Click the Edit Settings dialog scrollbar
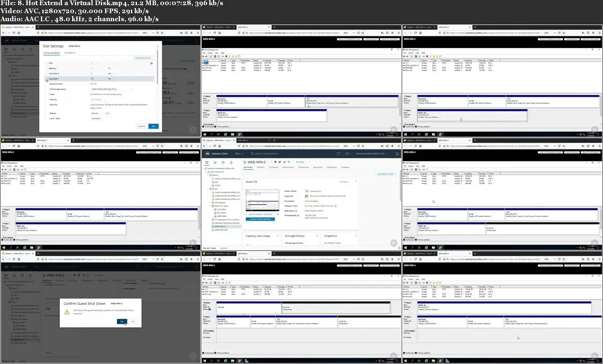 (x=157, y=67)
